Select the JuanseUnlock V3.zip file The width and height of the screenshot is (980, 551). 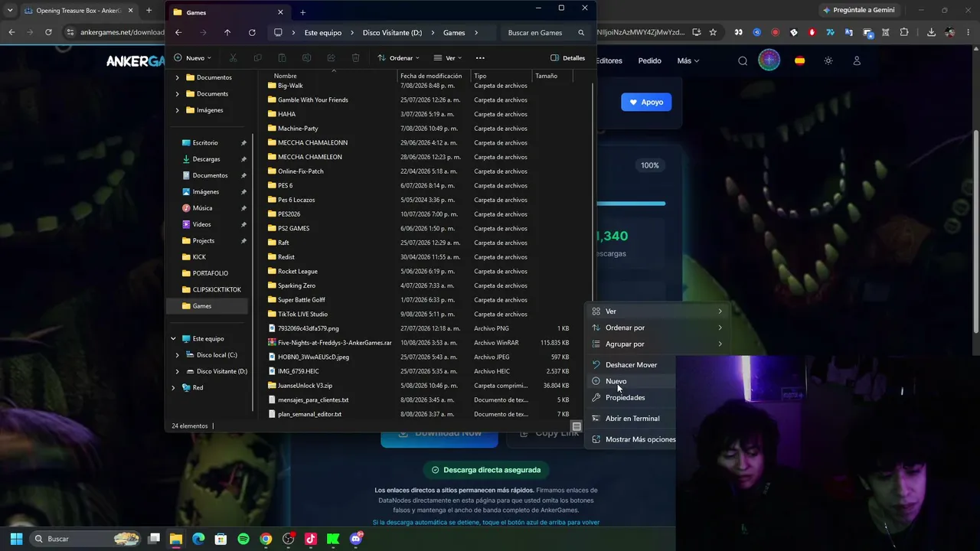305,386
